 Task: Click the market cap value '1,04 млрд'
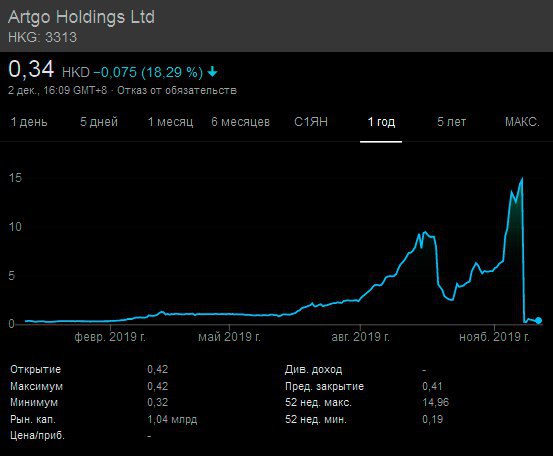point(172,419)
